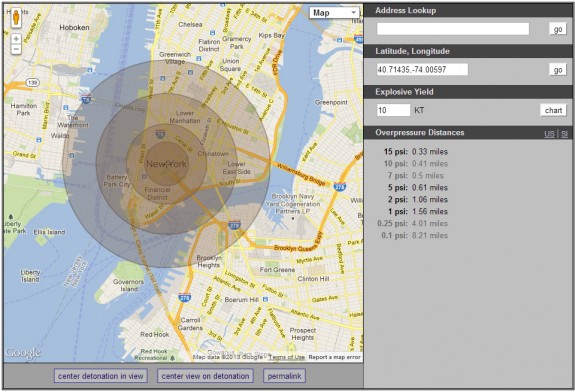Viewport: 575px width, 392px height.
Task: Click the Address Lookup input field
Action: click(453, 29)
